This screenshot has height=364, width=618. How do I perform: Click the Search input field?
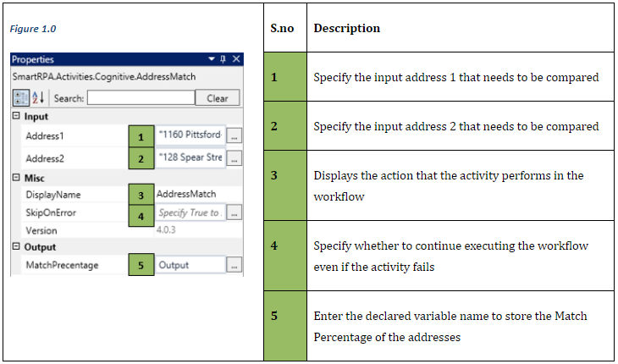(x=141, y=98)
